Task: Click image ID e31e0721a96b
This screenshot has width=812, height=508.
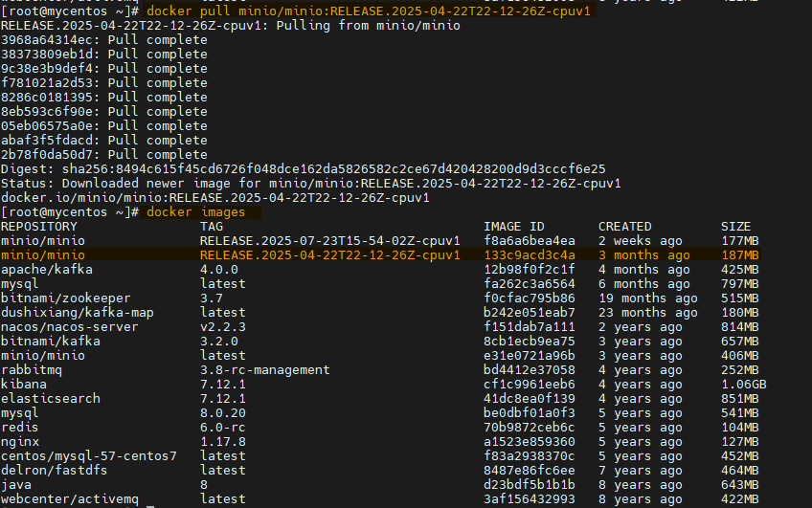Action: point(530,356)
